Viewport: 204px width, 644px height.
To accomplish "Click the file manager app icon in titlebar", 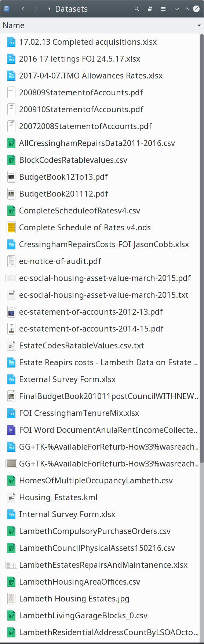I will click(7, 9).
